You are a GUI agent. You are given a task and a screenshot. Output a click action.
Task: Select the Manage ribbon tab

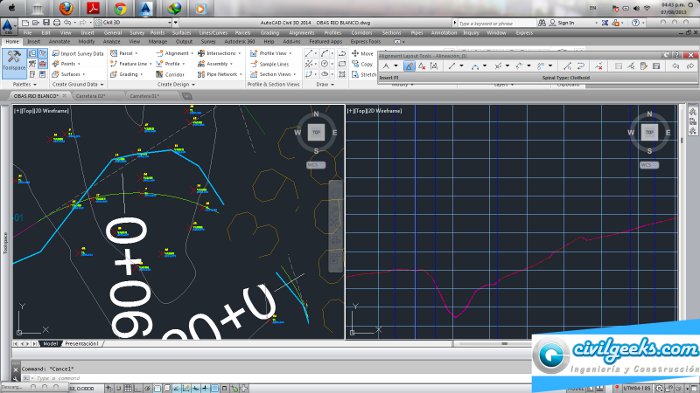158,42
